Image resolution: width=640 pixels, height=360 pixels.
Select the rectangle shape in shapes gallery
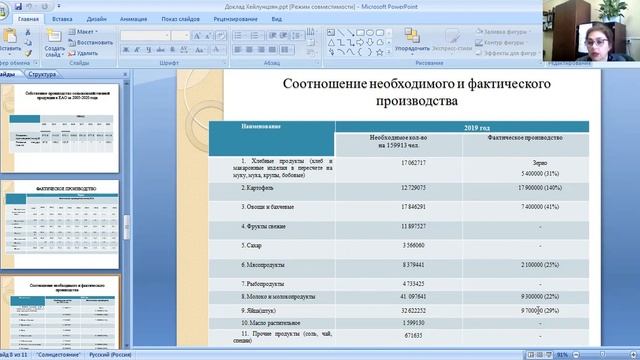[x=360, y=33]
